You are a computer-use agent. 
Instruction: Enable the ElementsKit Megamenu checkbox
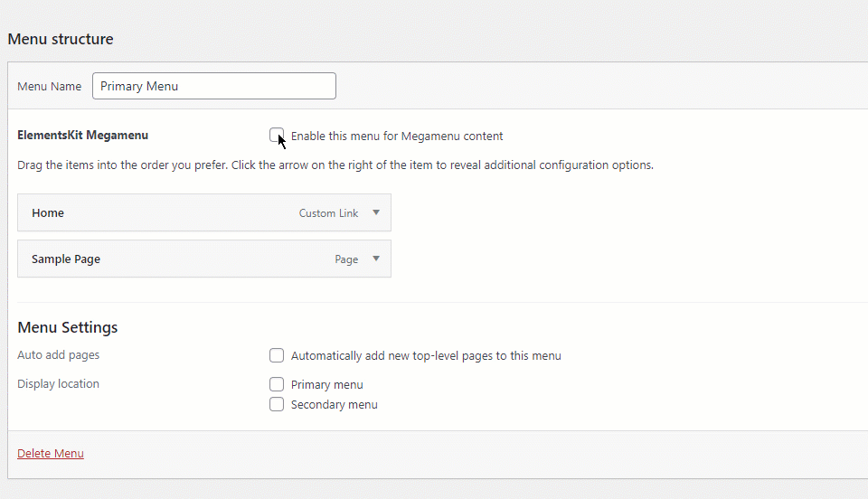276,136
